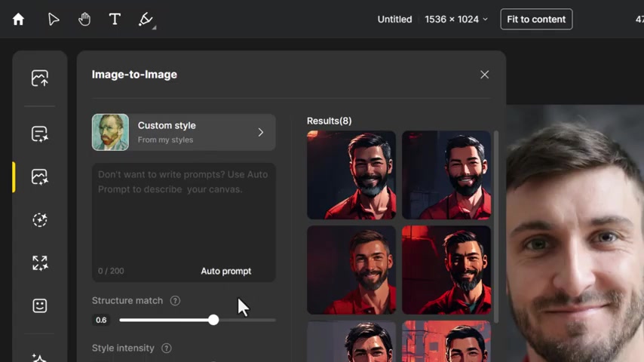Click the Auto prompt button
644x362 pixels.
pos(226,271)
